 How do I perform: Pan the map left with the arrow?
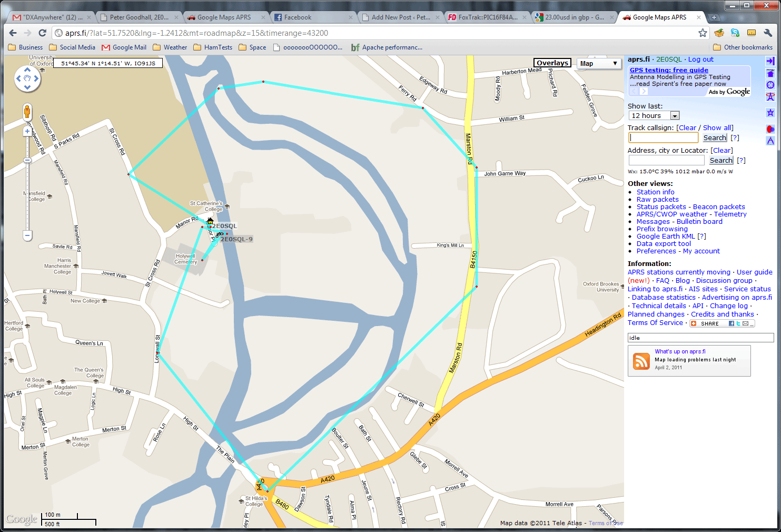[x=19, y=78]
